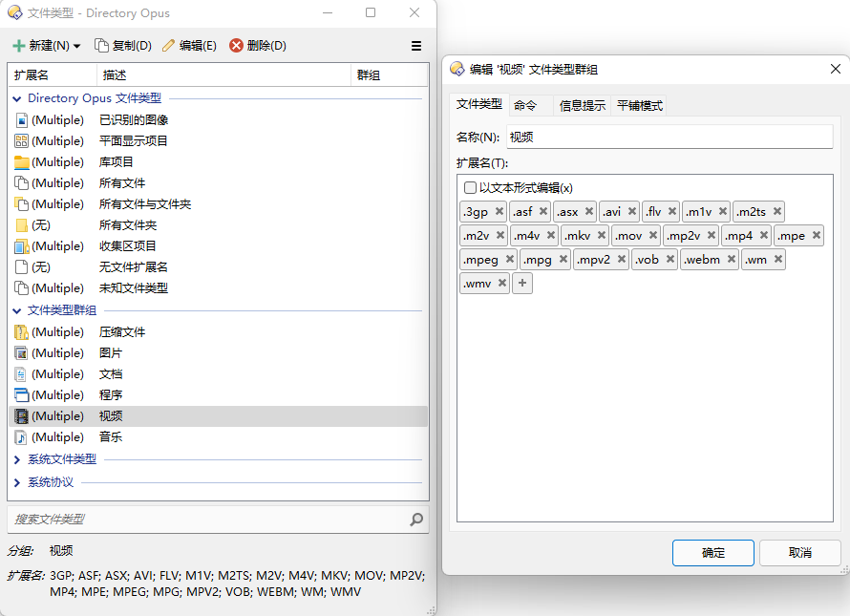Screen dimensions: 850x616
Task: Switch to the 文件类型 tab
Action: point(479,105)
